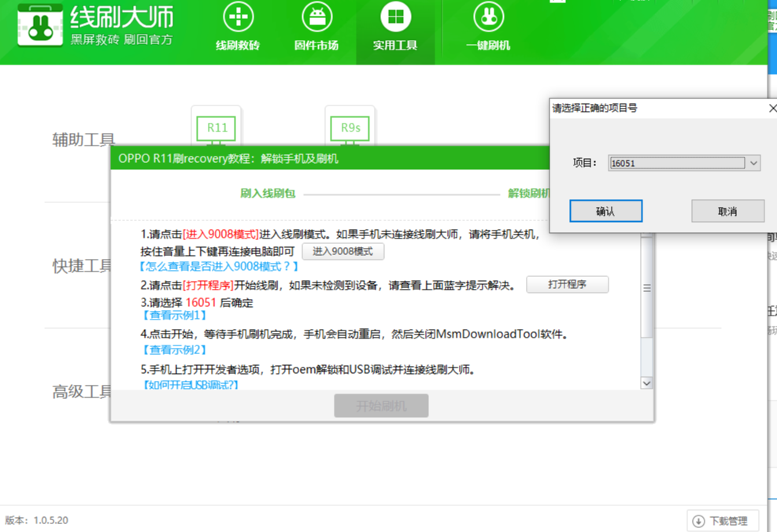Screen dimensions: 777x532
Task: Open the 查看示例2 link
Action: (175, 349)
